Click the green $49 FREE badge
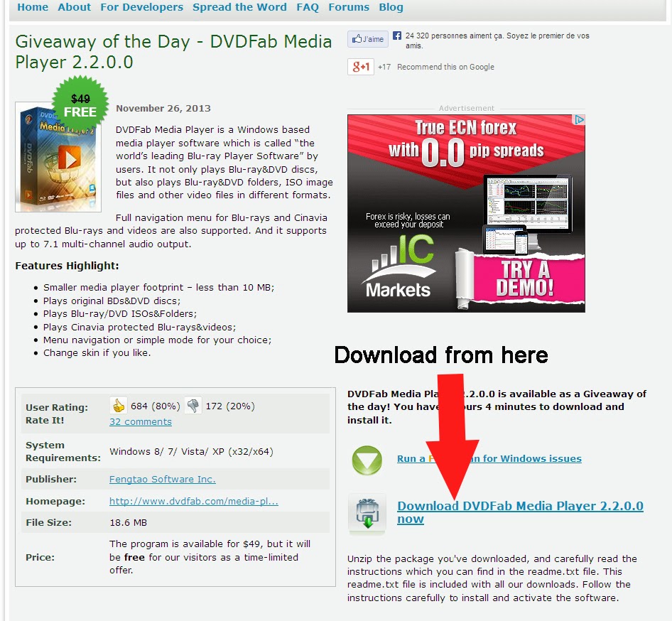Screen dimensions: 672x621 pyautogui.click(x=80, y=104)
